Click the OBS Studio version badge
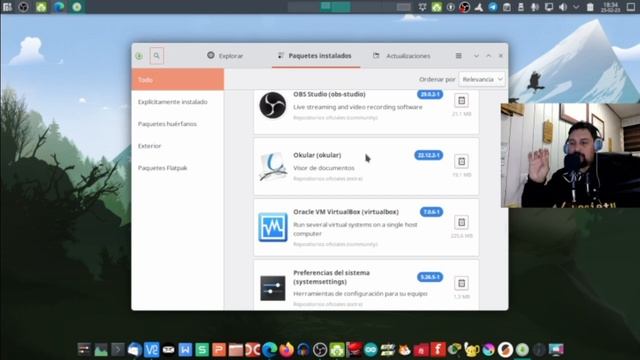 (430, 94)
